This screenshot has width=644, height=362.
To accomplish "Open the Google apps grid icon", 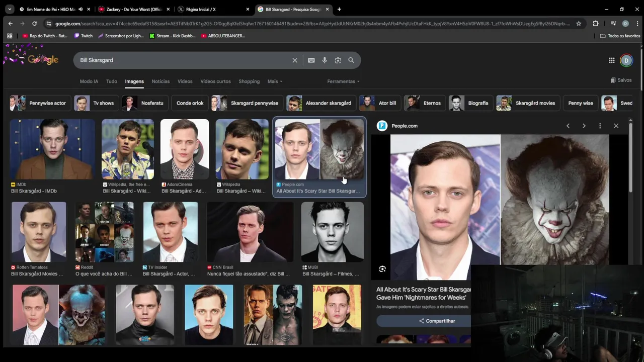I will [612, 60].
